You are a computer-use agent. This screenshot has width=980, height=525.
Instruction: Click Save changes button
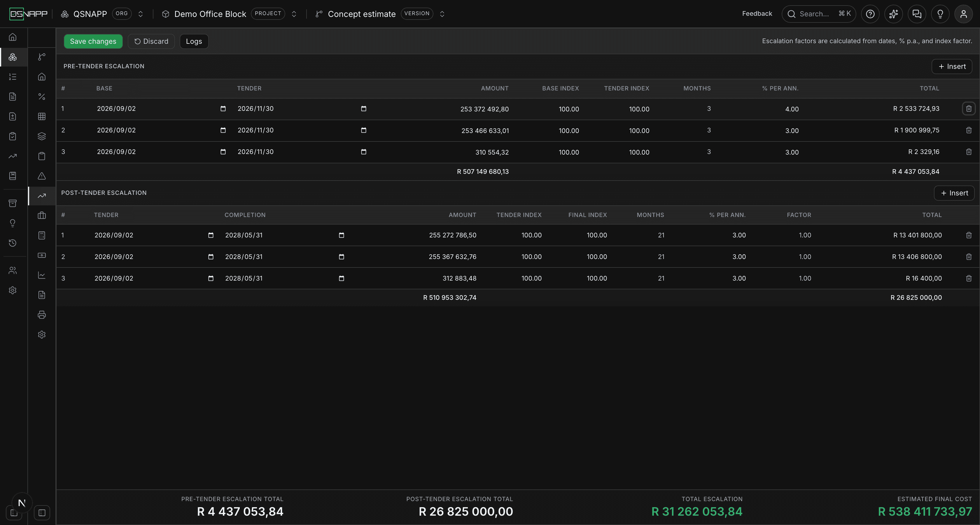93,41
